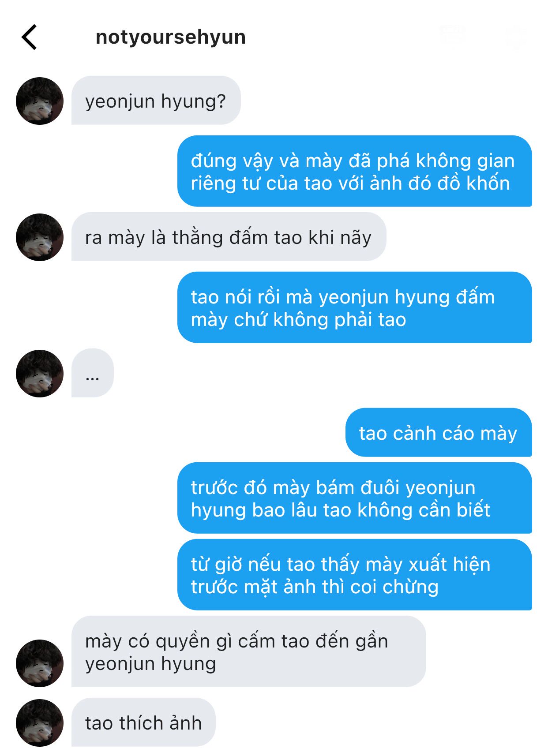548x756 pixels.
Task: Select the "tao nói rồi mà yeonjun" bubble
Action: click(355, 307)
